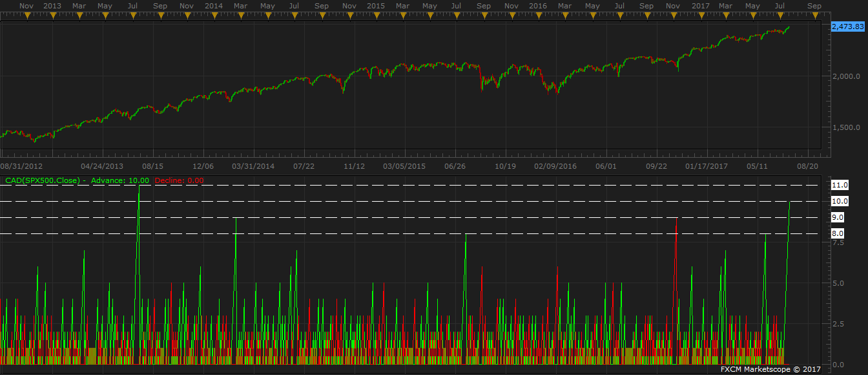Image resolution: width=868 pixels, height=375 pixels.
Task: Click the 03/31/2014 date axis label
Action: (x=253, y=166)
